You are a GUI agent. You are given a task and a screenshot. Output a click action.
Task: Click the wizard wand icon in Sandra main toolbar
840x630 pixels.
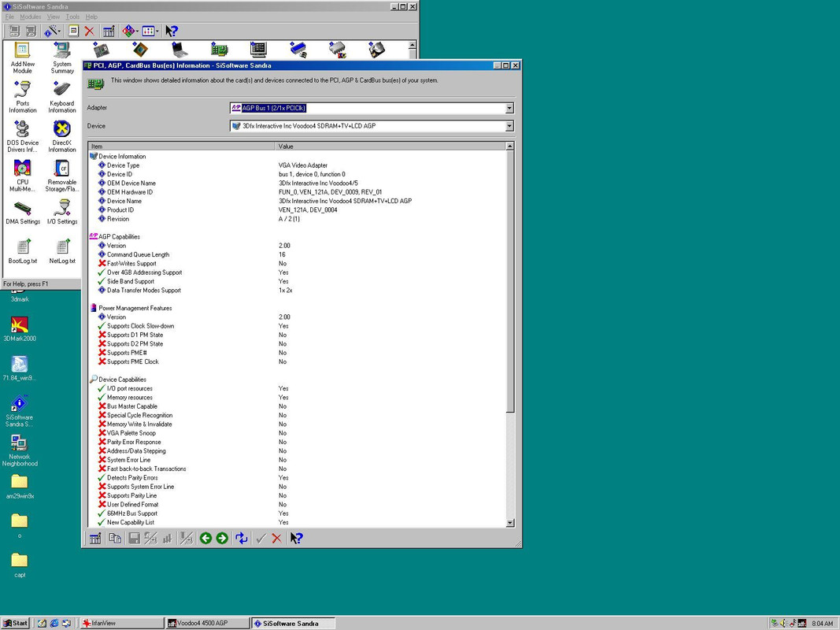click(51, 31)
